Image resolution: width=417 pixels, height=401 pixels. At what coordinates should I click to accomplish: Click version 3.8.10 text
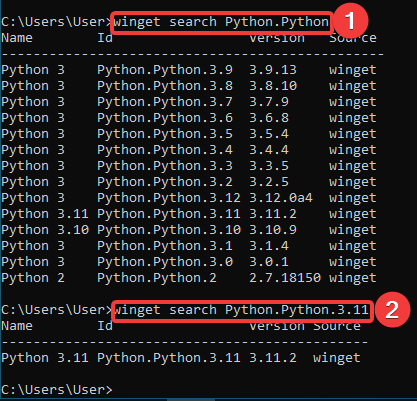coord(273,86)
